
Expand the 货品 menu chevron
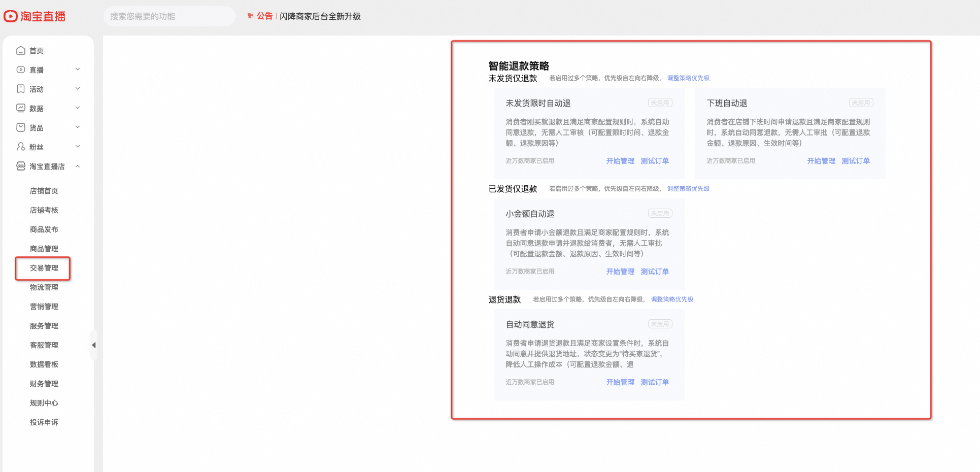click(78, 127)
